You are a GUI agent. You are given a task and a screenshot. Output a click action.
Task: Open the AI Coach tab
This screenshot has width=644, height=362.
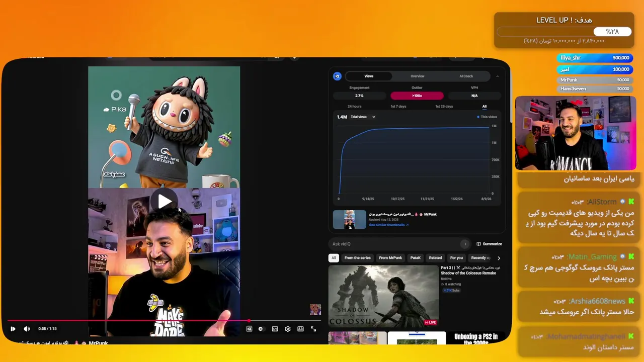tap(466, 76)
